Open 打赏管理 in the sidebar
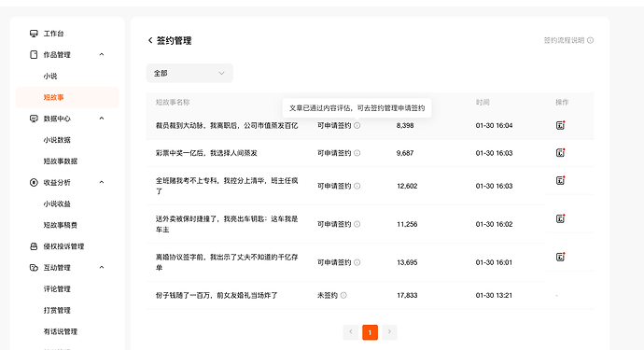This screenshot has height=350, width=644. 57,311
